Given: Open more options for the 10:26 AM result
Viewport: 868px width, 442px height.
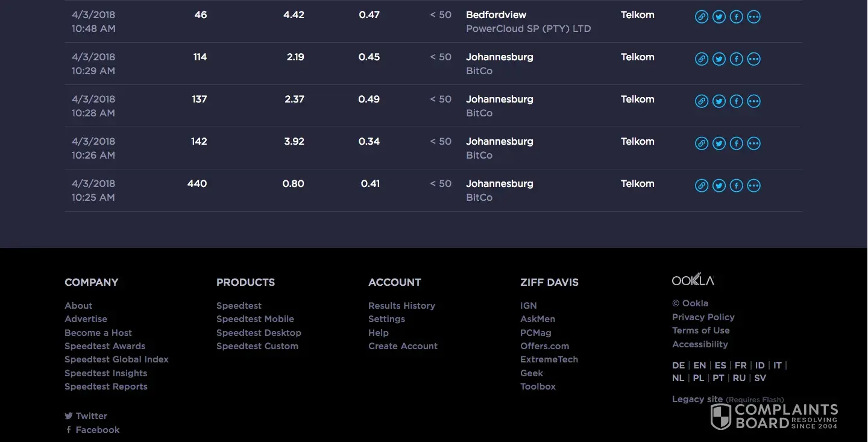Looking at the screenshot, I should point(753,144).
